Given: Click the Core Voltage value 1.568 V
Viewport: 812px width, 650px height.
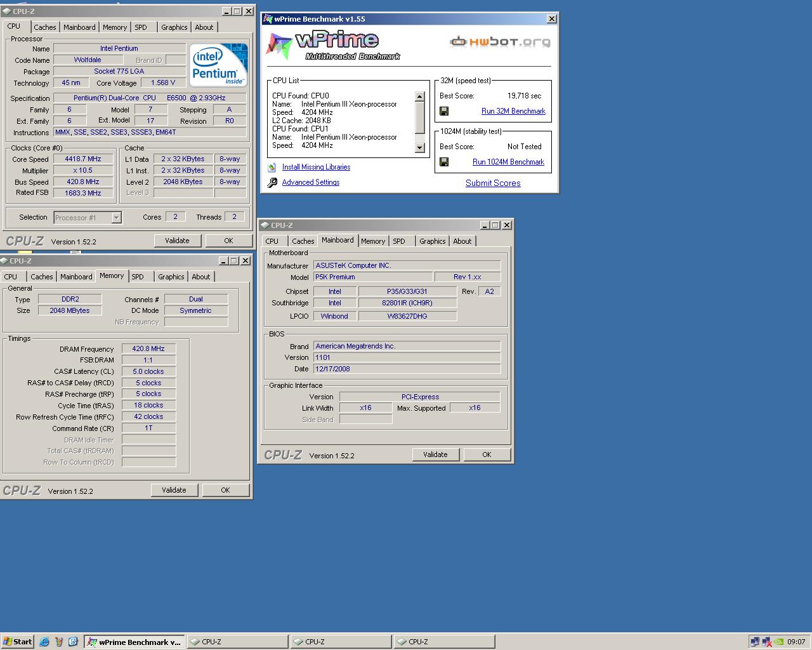Looking at the screenshot, I should point(163,83).
